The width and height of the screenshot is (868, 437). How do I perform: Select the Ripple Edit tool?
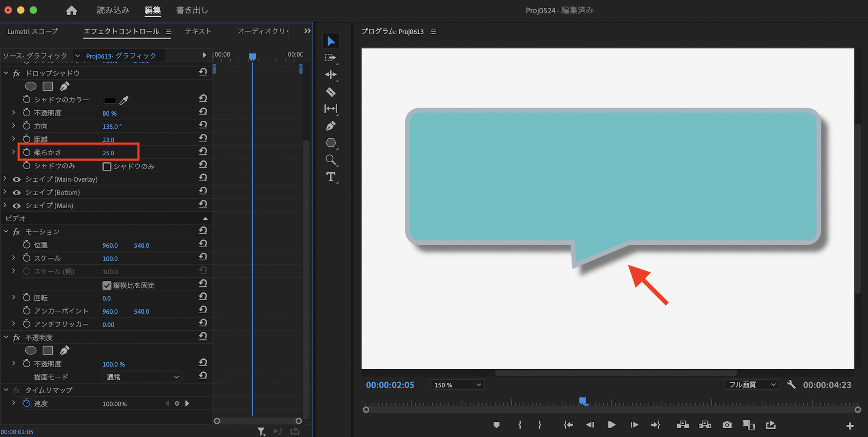coord(331,75)
